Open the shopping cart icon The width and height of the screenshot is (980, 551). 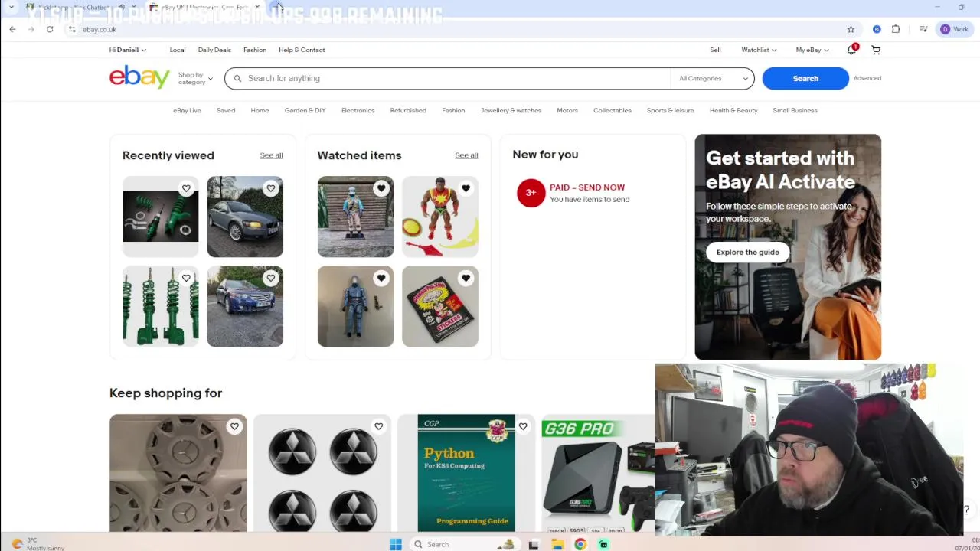876,50
